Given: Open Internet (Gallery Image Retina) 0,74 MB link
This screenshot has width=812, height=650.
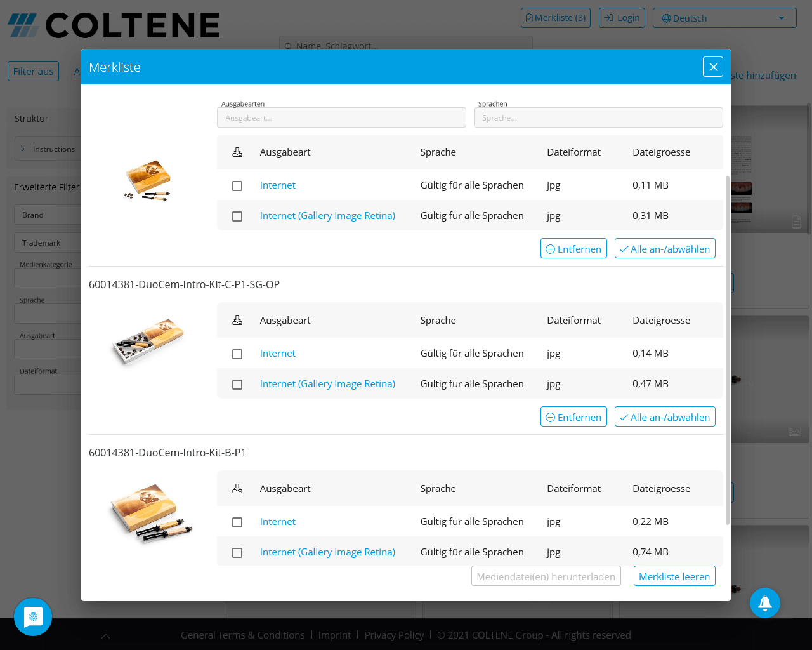Looking at the screenshot, I should [x=327, y=552].
